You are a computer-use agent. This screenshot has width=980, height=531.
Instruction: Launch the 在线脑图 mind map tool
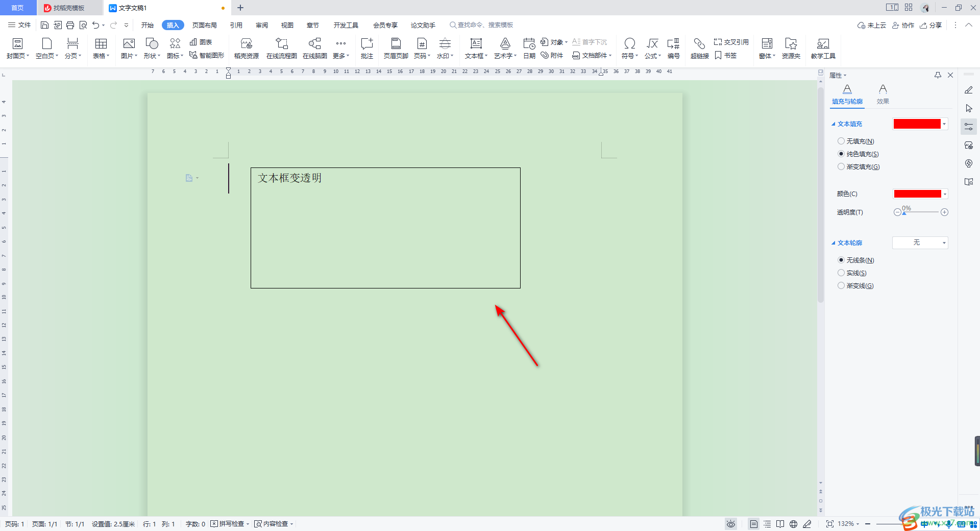click(314, 47)
